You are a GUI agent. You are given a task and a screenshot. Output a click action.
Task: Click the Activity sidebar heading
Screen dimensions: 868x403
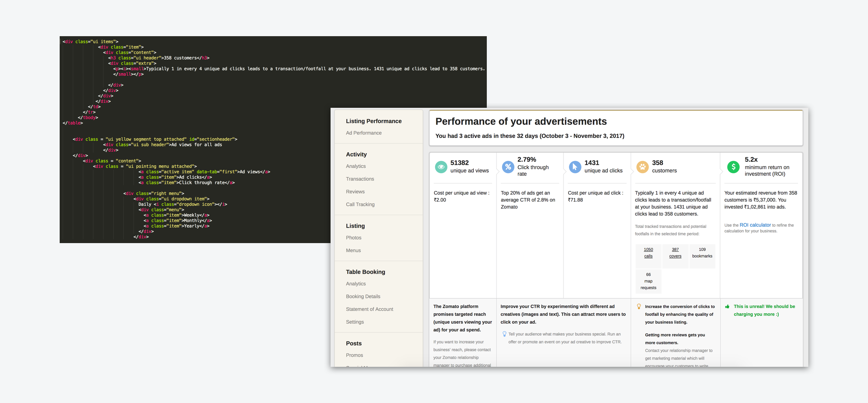click(356, 154)
